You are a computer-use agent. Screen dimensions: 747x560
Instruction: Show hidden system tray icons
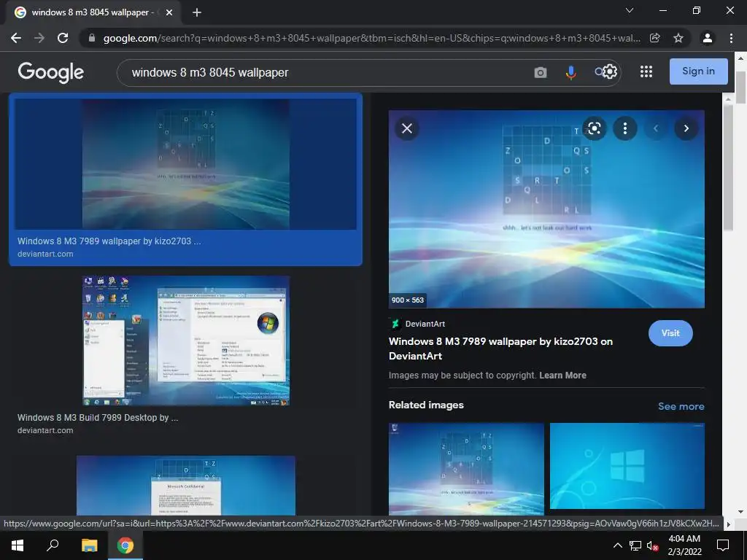[x=617, y=545]
